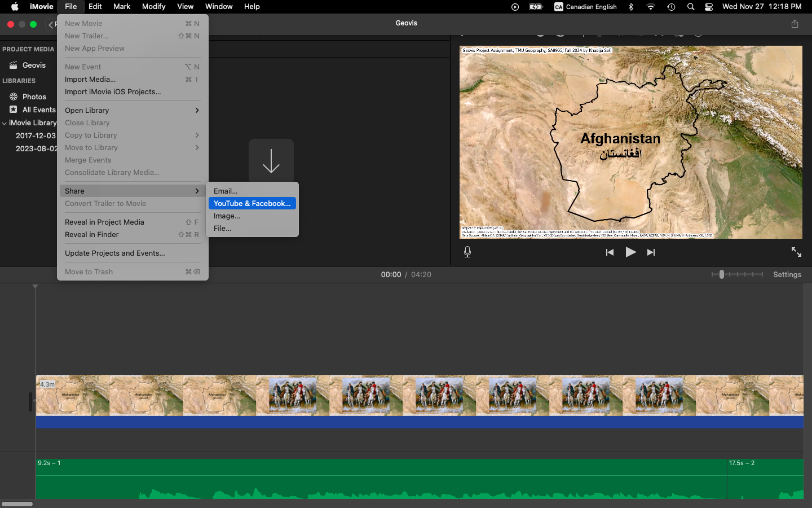
Task: Select the YouTube & Facebook share option
Action: point(251,203)
